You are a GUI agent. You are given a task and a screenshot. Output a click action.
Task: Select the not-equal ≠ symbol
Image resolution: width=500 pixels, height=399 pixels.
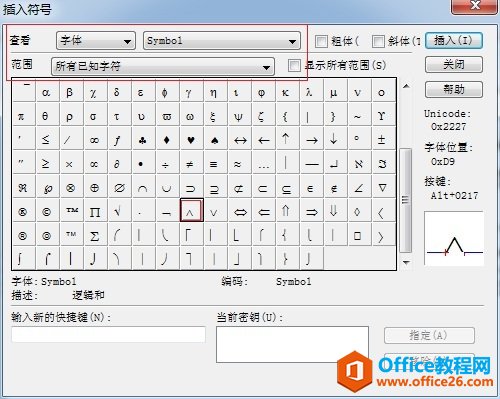190,164
